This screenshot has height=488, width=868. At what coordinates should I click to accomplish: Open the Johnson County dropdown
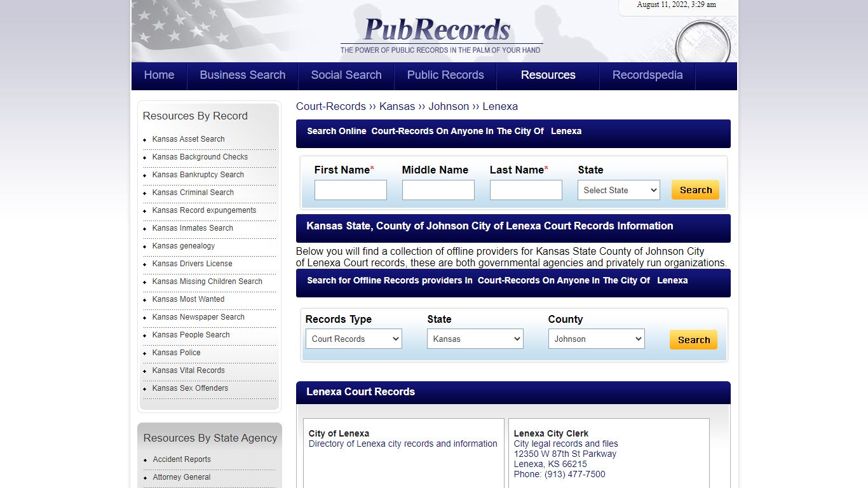pyautogui.click(x=596, y=339)
